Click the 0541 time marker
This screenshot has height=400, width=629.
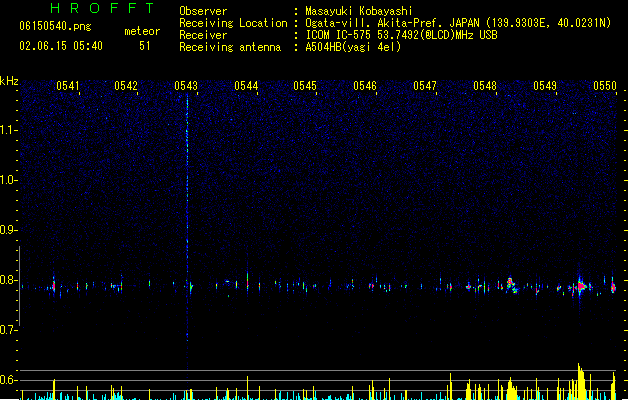[68, 86]
